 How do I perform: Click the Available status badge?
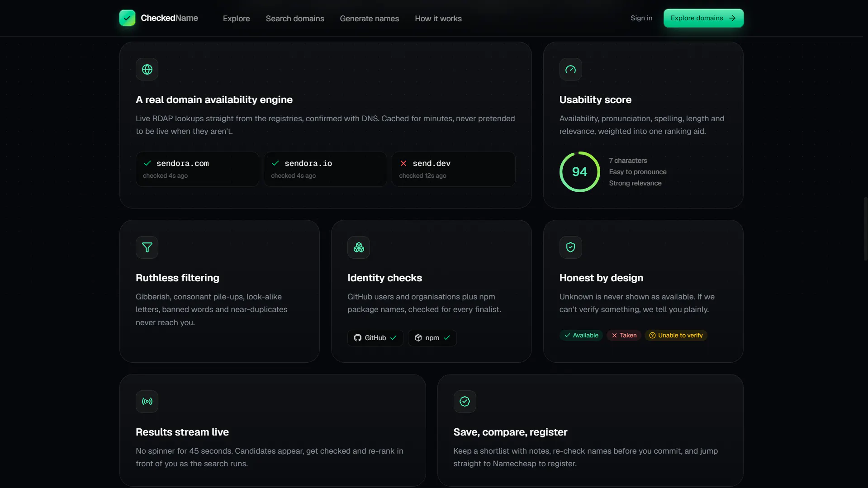click(x=581, y=335)
